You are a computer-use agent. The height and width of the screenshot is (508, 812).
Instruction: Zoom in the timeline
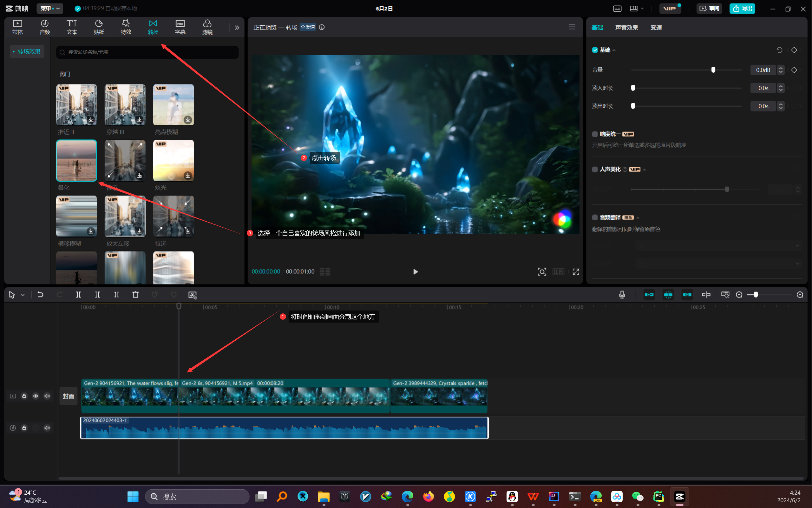click(800, 295)
